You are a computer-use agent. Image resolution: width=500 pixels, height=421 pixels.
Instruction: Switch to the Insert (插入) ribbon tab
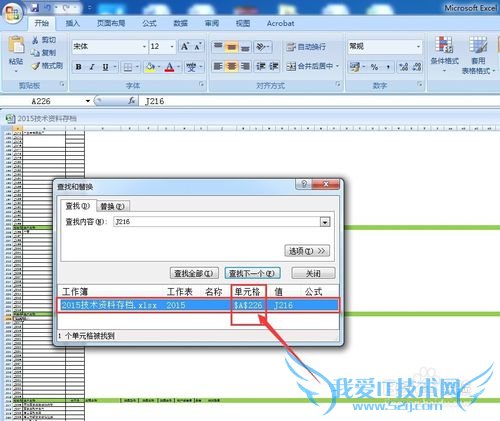click(x=72, y=23)
